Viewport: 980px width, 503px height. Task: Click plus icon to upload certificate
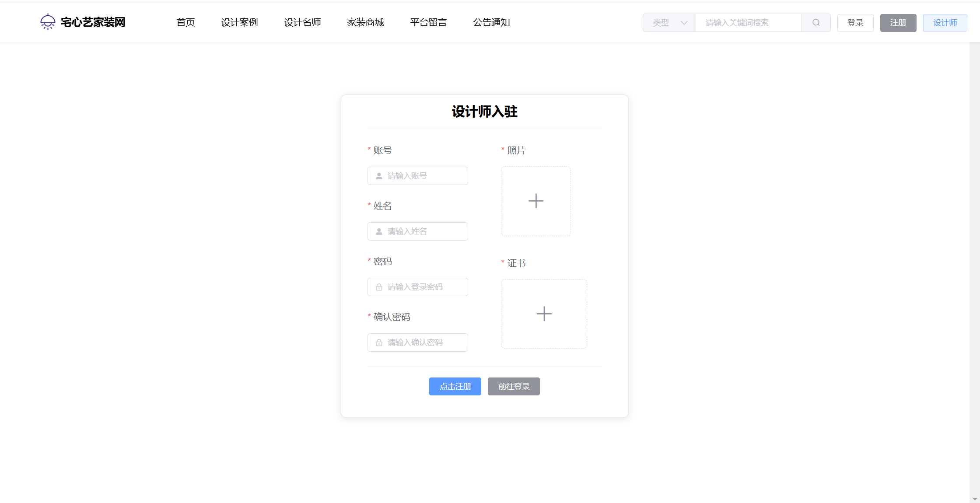[x=544, y=314]
